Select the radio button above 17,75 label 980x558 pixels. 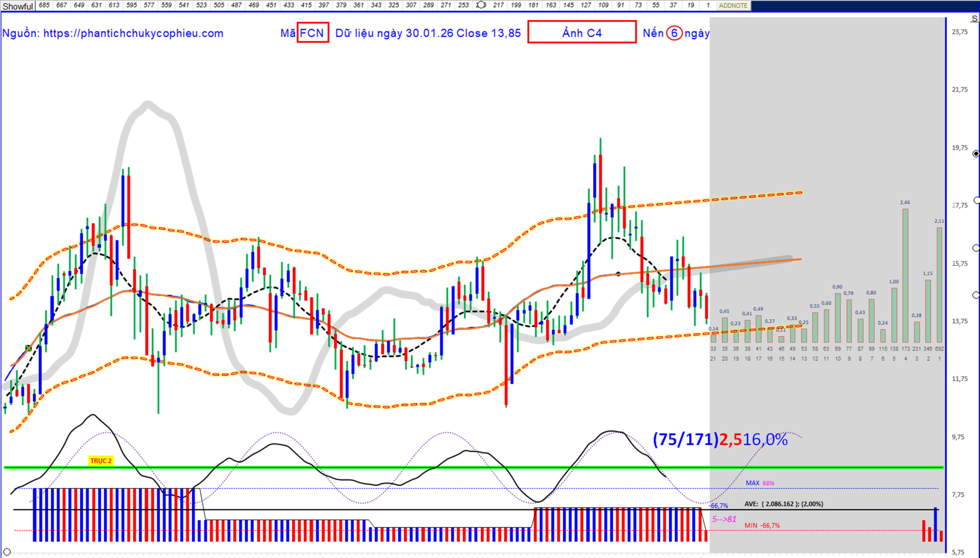[977, 201]
